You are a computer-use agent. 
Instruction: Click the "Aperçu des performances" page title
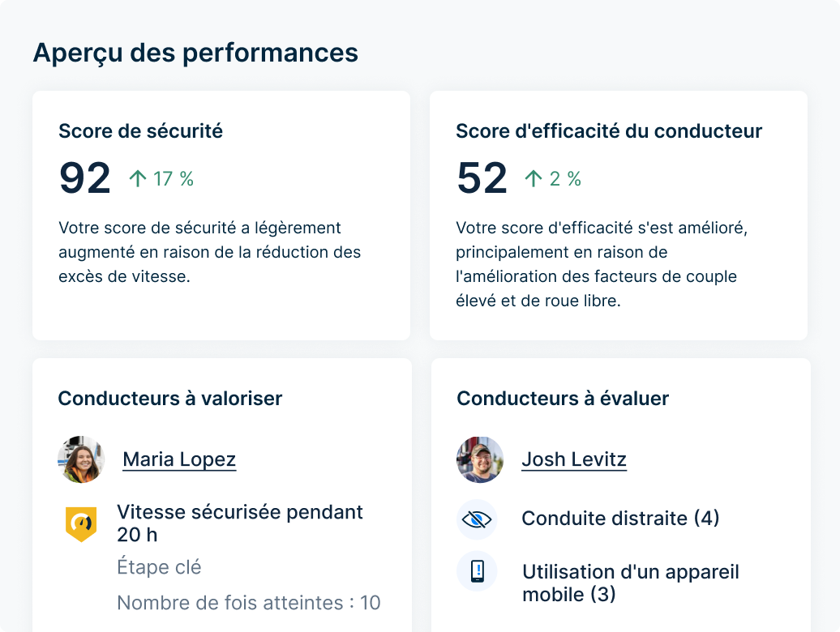(195, 53)
